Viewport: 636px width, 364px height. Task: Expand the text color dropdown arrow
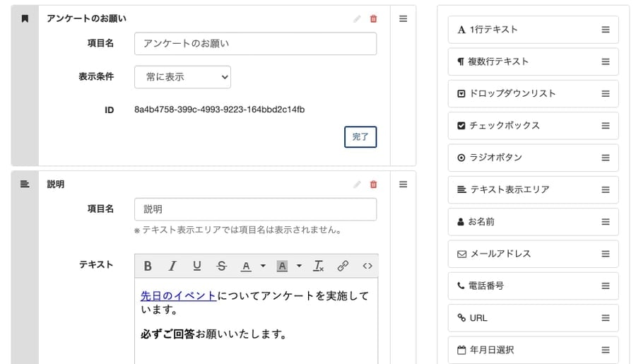tap(263, 266)
